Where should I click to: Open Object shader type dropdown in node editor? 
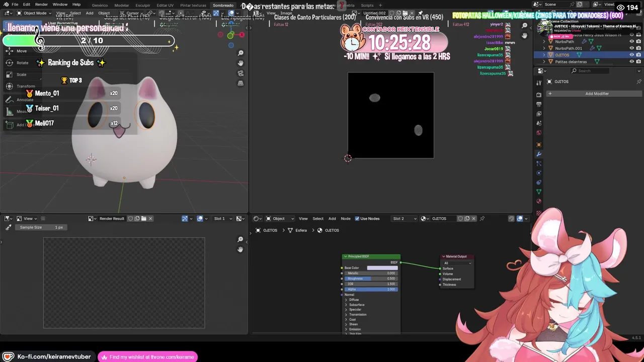279,218
